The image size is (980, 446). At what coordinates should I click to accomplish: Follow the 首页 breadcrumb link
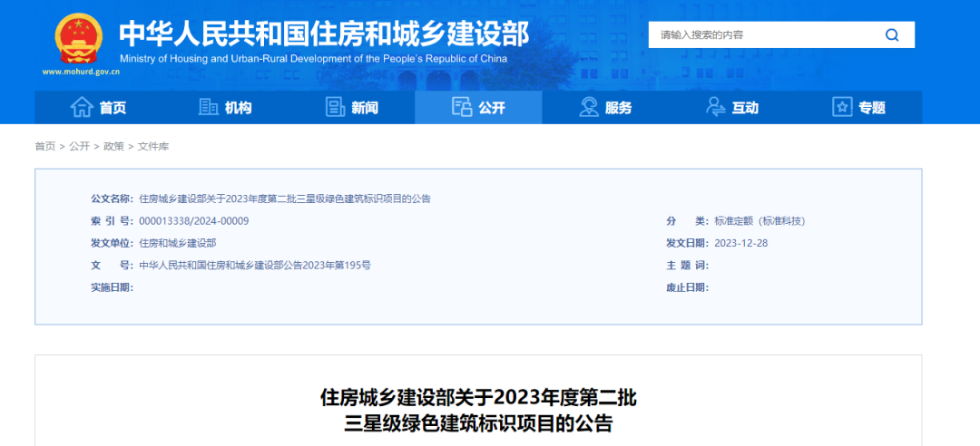45,146
